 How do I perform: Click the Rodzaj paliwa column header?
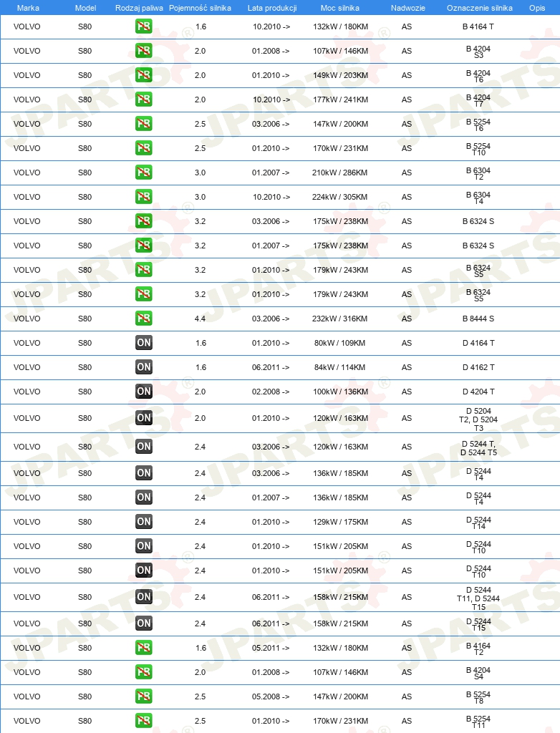(139, 8)
